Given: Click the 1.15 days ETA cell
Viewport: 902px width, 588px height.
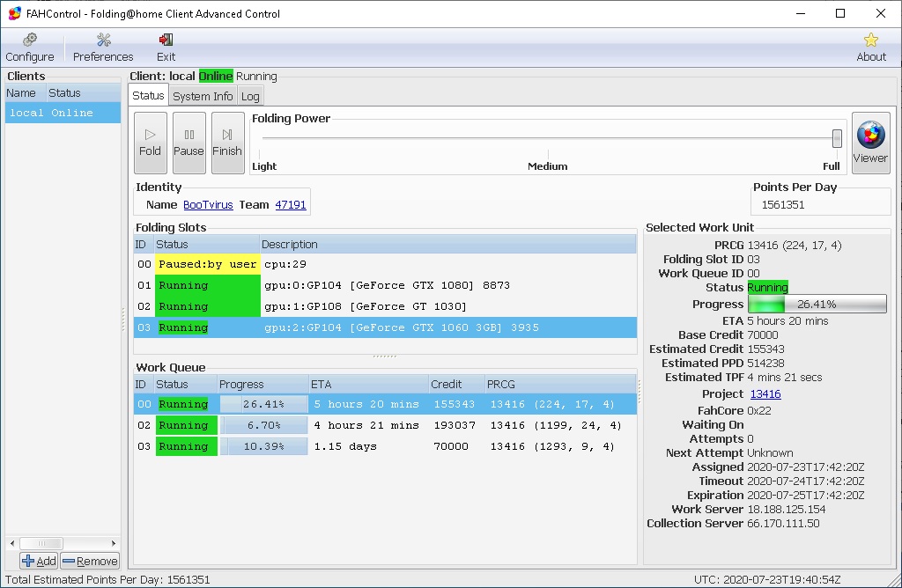Looking at the screenshot, I should pos(345,446).
